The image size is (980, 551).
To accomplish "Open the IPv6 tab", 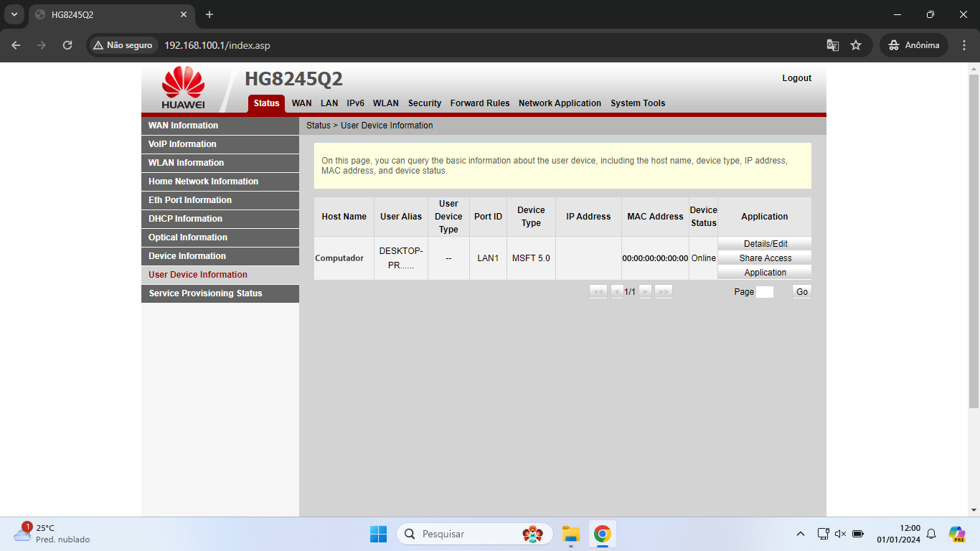I will coord(356,103).
